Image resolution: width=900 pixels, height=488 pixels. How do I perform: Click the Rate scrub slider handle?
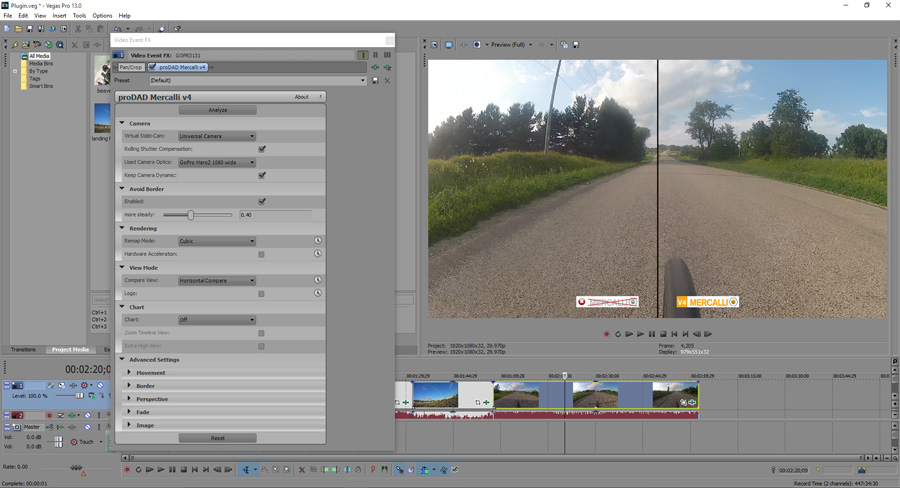coord(76,467)
